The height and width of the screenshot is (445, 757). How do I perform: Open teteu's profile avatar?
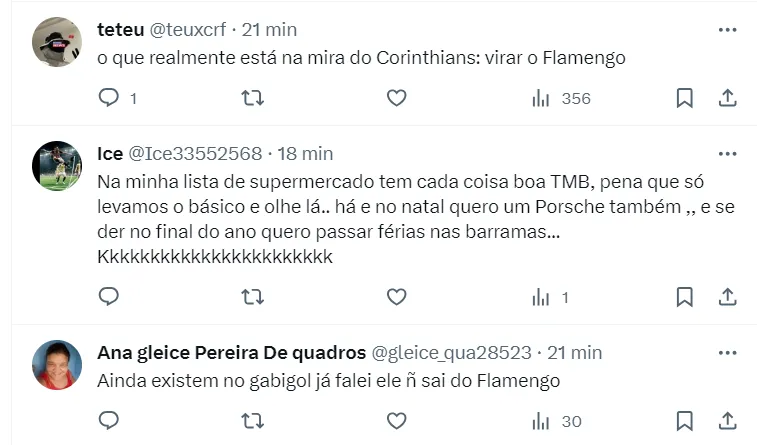click(57, 41)
